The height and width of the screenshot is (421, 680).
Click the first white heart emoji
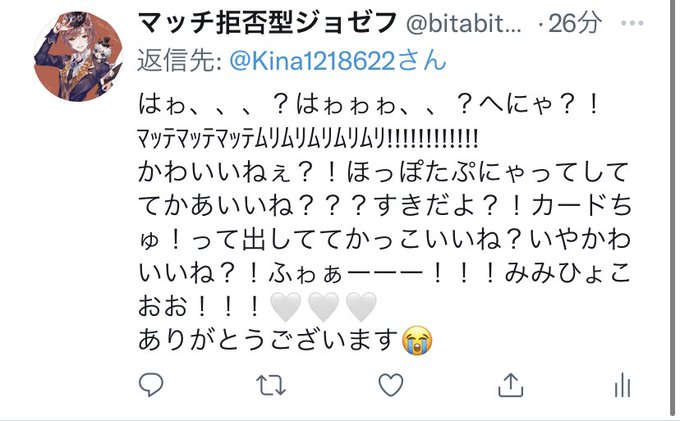285,307
